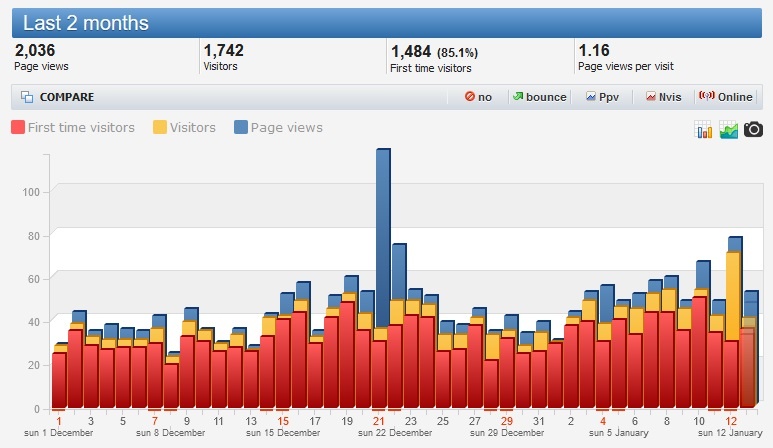Click the COMPARE button
The height and width of the screenshot is (448, 773).
(58, 97)
